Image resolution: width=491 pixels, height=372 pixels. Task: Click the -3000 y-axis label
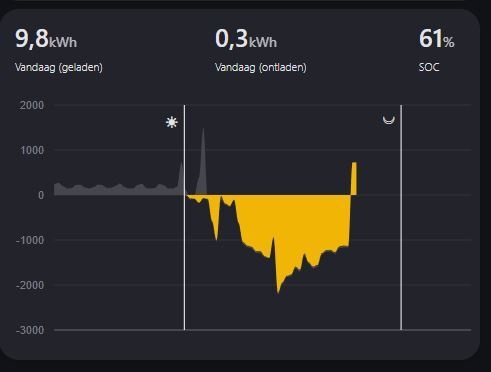(30, 330)
